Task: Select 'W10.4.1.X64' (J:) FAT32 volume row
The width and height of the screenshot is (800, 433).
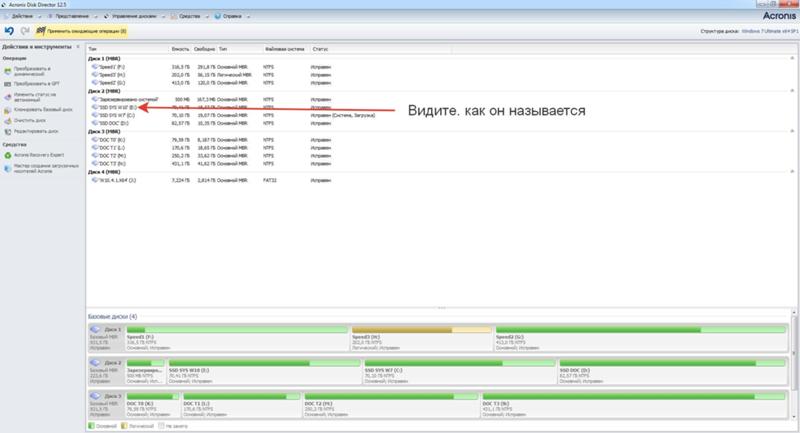Action: (x=441, y=180)
